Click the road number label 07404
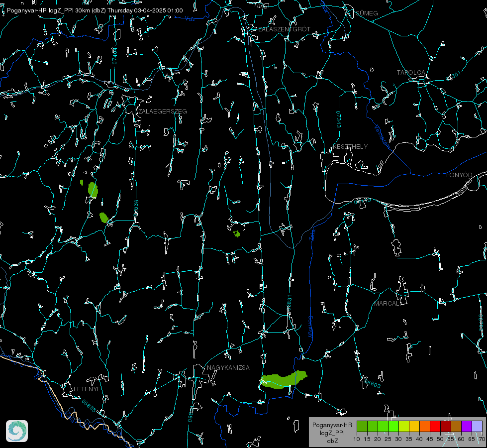The image size is (487, 448). 115,56
